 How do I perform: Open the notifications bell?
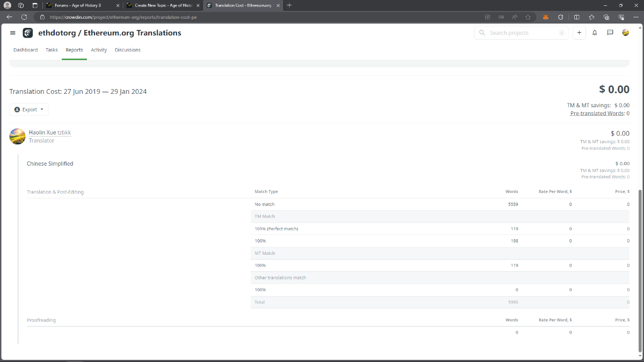coord(595,33)
